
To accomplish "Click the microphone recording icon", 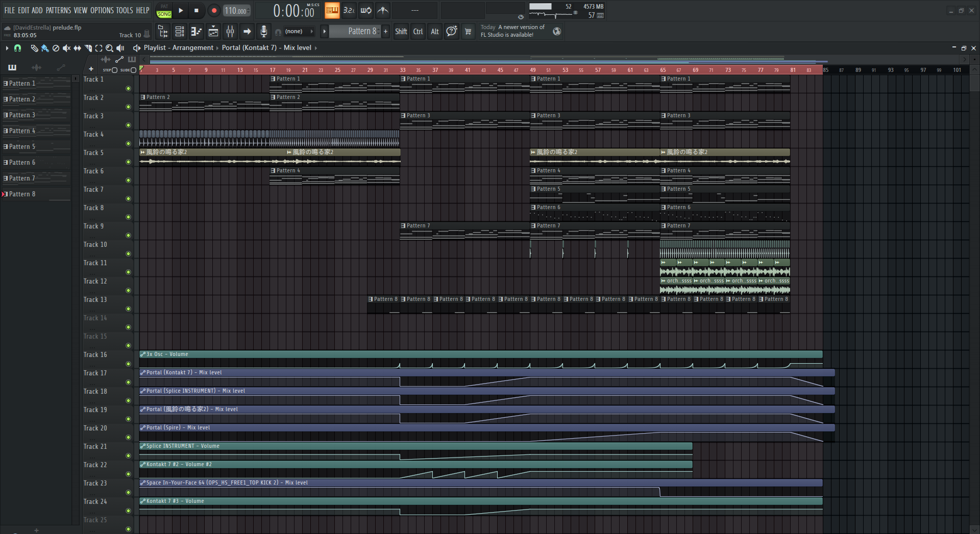I will click(x=263, y=32).
